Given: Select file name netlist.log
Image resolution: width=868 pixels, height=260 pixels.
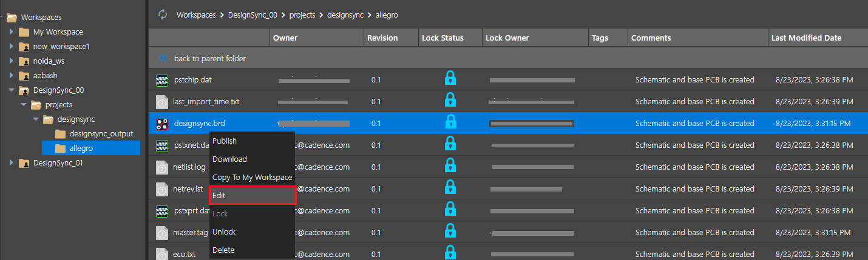Looking at the screenshot, I should point(189,167).
